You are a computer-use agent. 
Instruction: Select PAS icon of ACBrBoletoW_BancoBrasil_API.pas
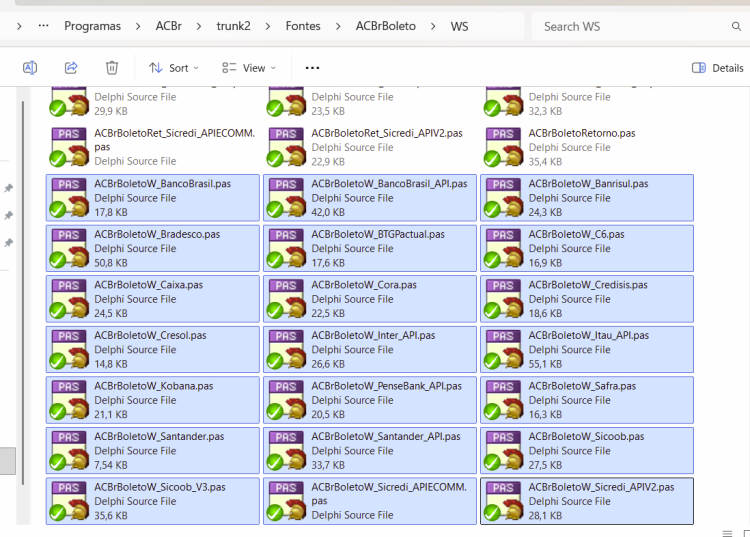pos(287,198)
